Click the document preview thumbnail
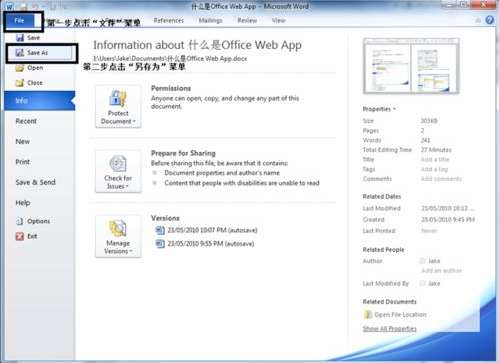 pyautogui.click(x=411, y=66)
